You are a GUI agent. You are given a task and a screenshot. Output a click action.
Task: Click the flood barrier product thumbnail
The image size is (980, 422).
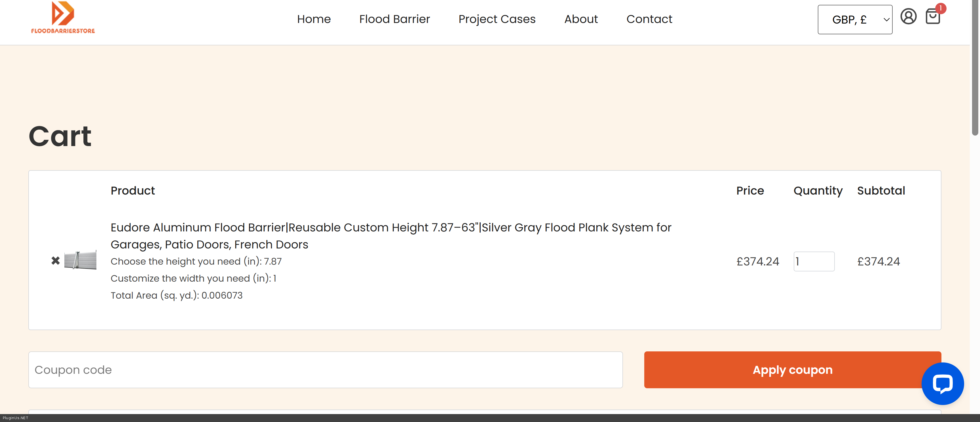(80, 260)
